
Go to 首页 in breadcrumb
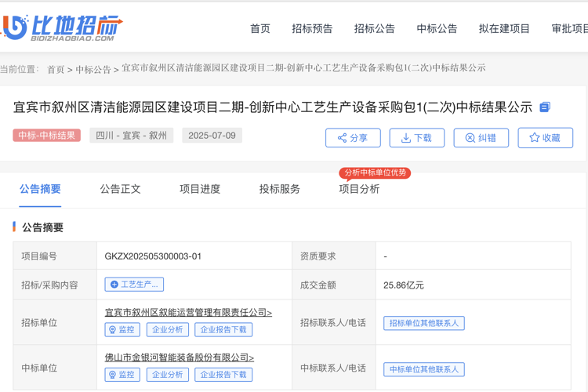click(x=56, y=70)
